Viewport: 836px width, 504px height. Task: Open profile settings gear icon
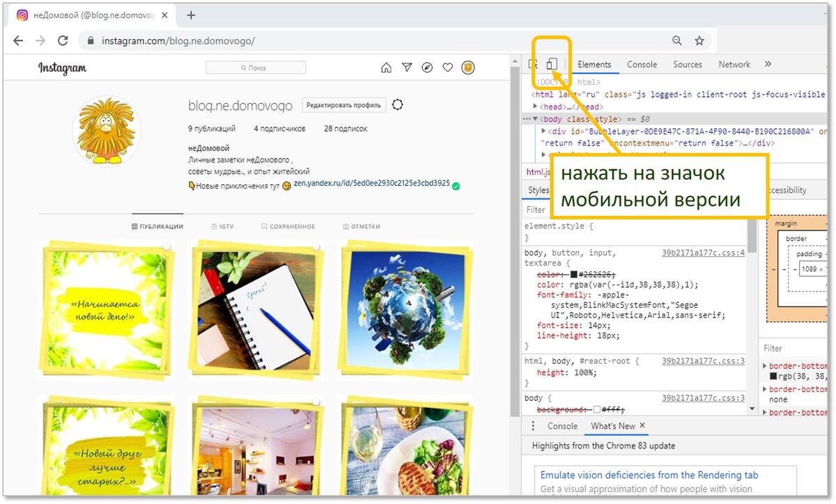click(x=398, y=105)
